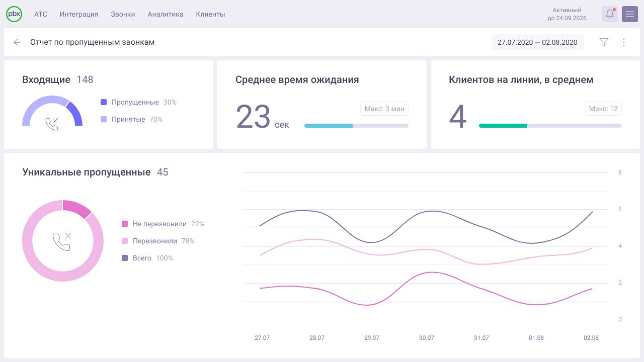The height and width of the screenshot is (362, 644).
Task: Toggle the Всего legend entry
Action: 143,258
